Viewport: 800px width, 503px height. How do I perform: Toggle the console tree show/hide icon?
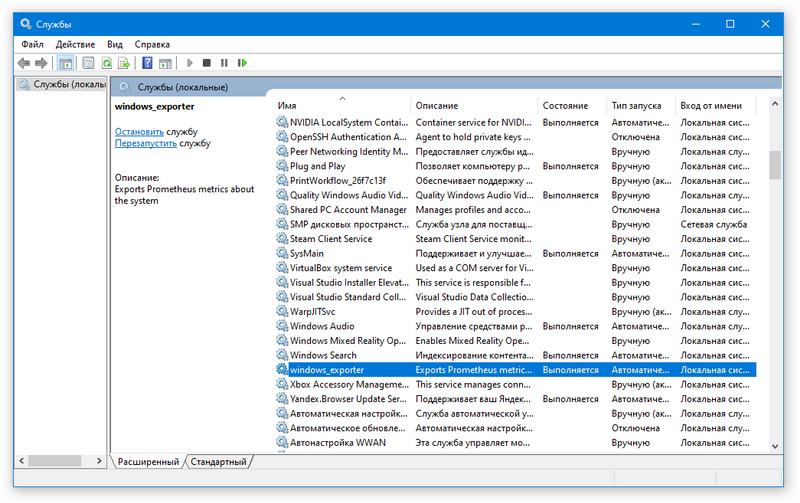coord(65,63)
